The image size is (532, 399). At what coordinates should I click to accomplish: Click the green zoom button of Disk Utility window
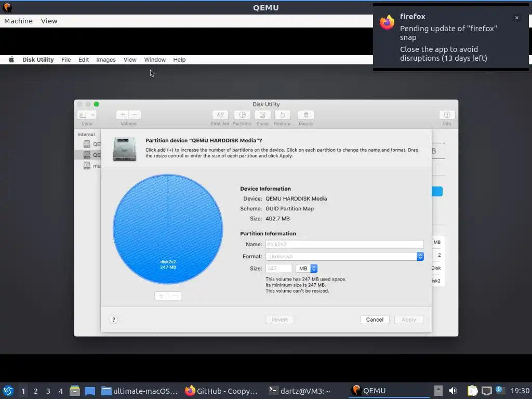(96, 104)
